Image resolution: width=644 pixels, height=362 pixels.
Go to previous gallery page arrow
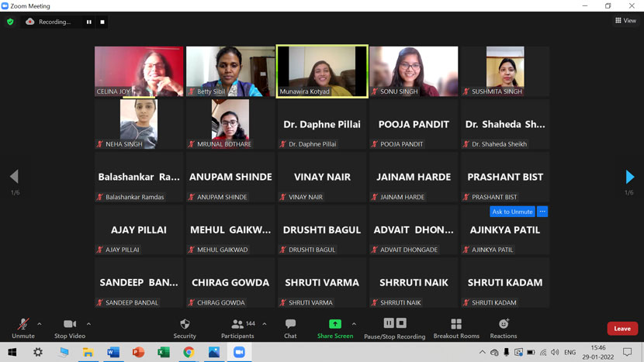click(15, 177)
